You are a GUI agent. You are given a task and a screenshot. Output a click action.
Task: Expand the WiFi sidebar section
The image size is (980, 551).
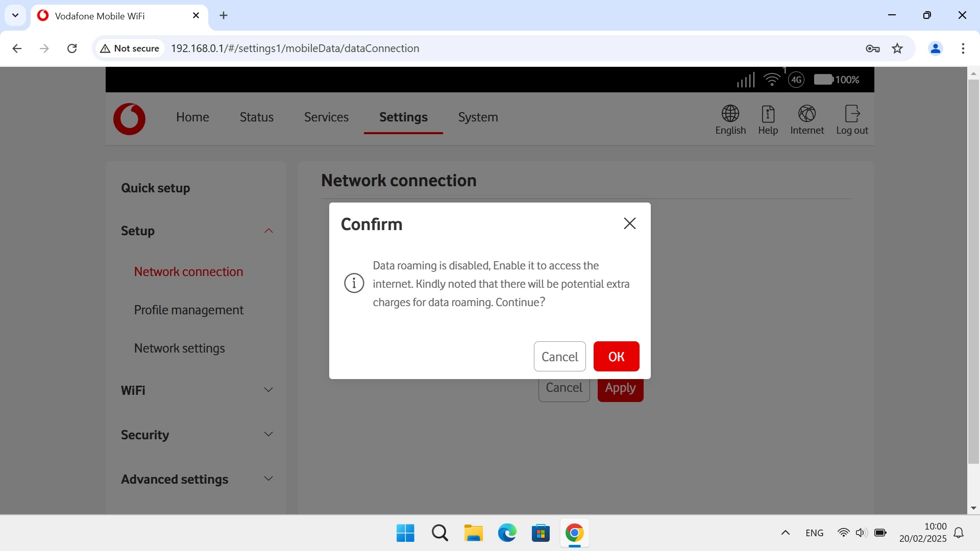pos(268,390)
